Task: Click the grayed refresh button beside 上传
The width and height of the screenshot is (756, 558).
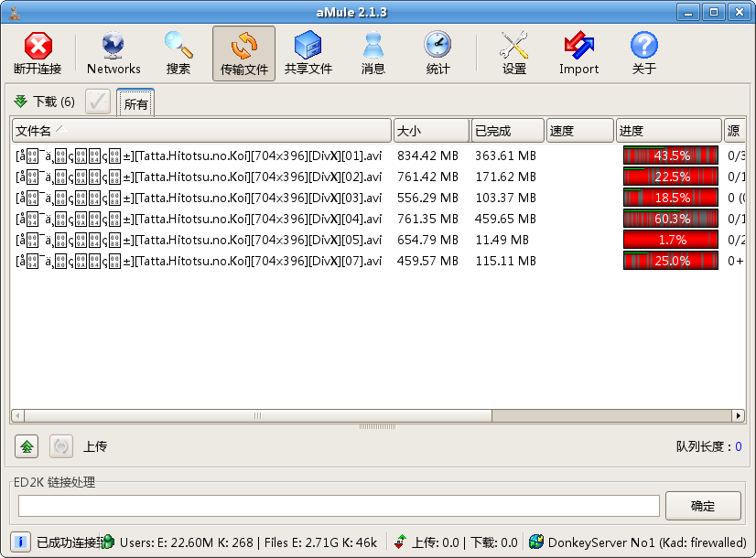Action: [61, 446]
